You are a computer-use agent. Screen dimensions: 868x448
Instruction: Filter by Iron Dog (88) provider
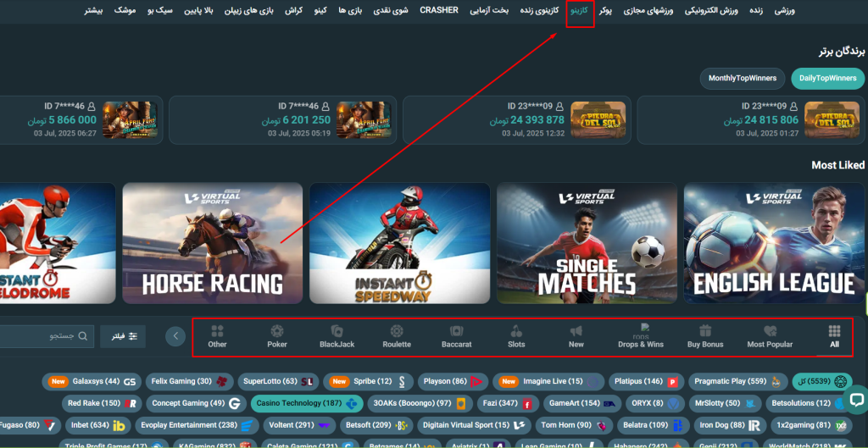point(730,426)
